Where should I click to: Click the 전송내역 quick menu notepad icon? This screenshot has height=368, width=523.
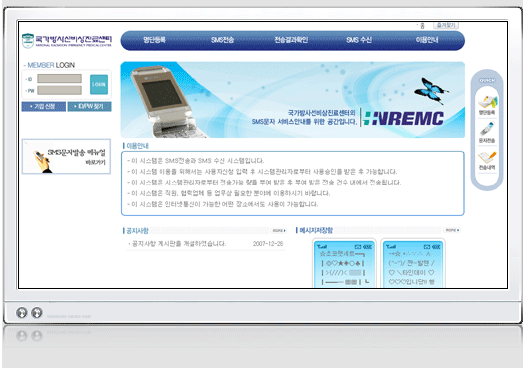coord(487,157)
